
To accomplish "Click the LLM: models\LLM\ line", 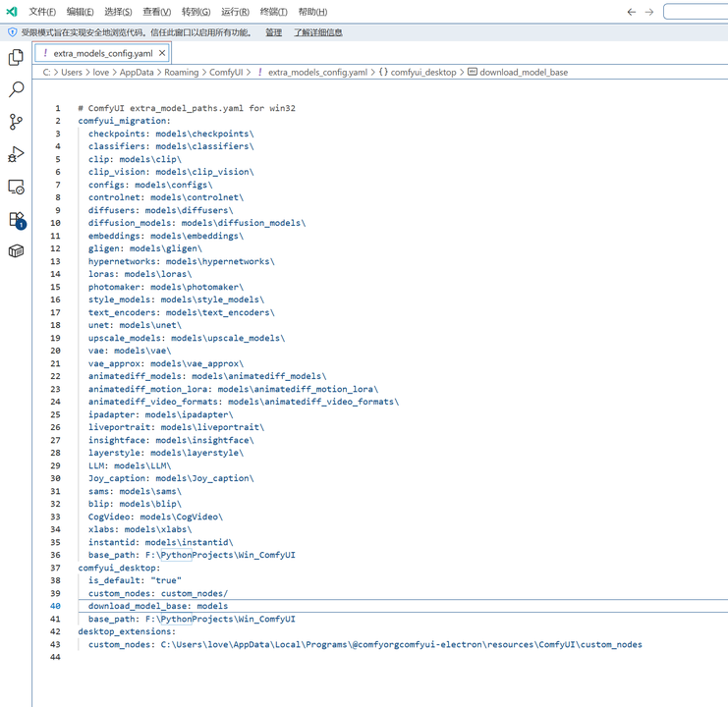I will (130, 465).
